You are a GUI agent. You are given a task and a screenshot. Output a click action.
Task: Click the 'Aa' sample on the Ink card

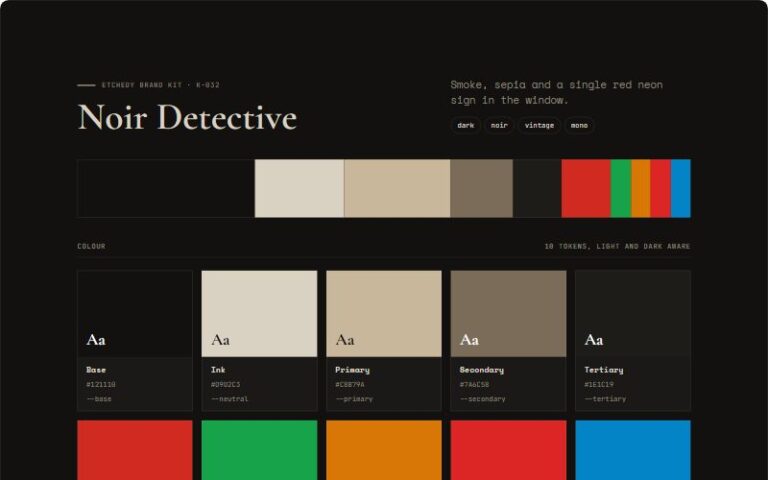(220, 339)
